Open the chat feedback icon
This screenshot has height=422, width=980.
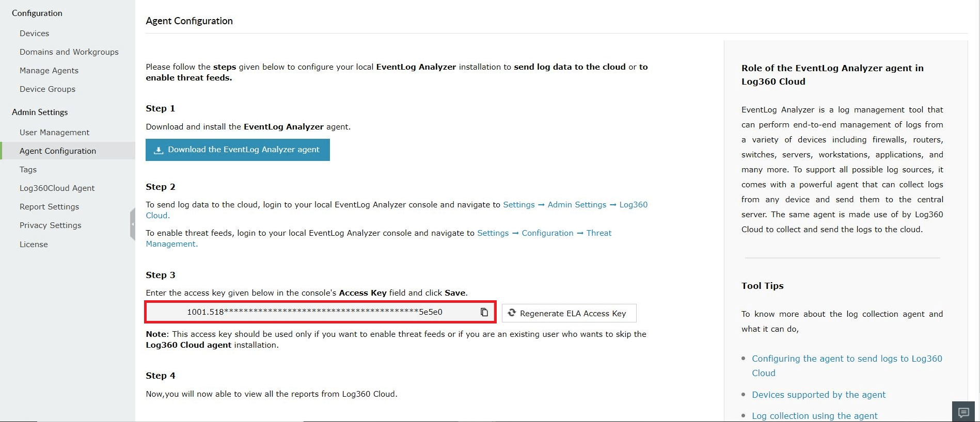pos(963,412)
